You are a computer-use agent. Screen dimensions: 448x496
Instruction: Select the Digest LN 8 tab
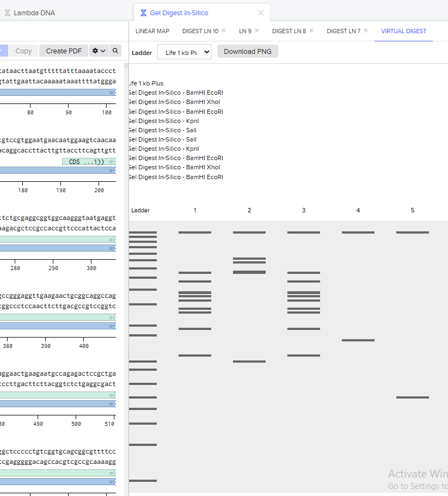[289, 31]
